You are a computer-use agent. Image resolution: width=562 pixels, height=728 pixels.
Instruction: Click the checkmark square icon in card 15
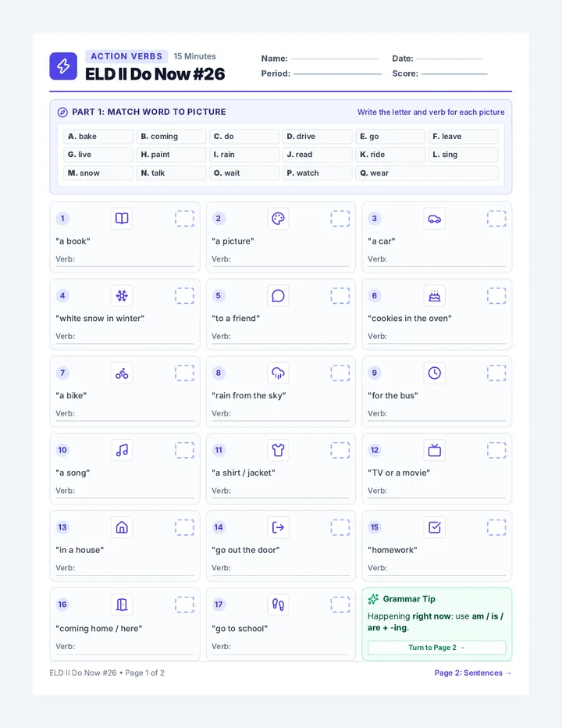pyautogui.click(x=434, y=527)
